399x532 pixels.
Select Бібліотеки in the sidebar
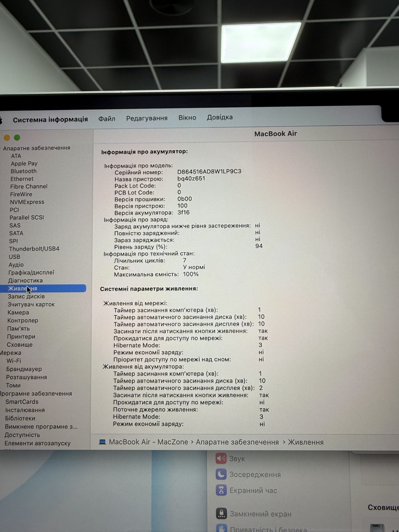coord(20,418)
